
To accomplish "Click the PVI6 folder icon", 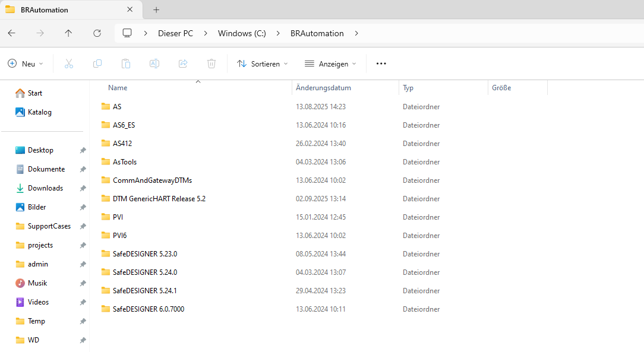I will tap(106, 235).
